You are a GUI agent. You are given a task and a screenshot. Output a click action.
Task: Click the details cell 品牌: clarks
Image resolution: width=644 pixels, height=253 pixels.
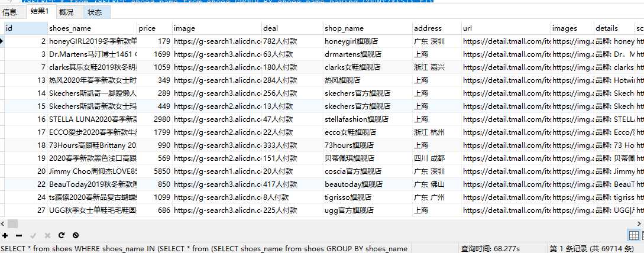point(614,67)
